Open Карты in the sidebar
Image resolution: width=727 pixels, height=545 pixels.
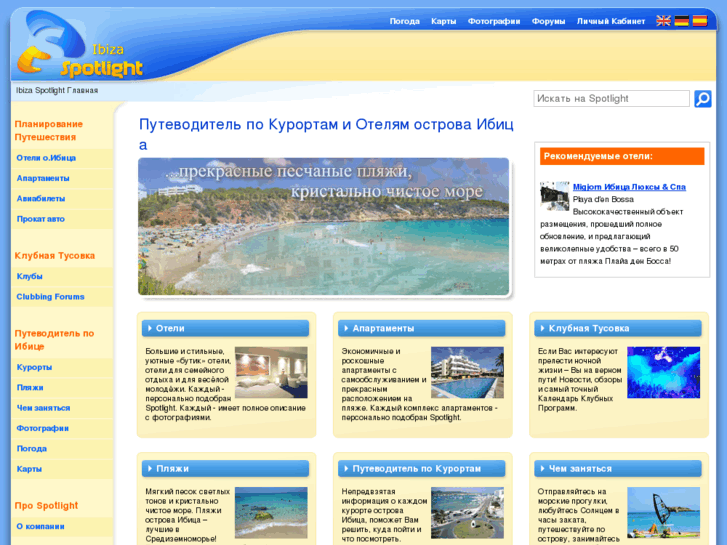point(62,469)
